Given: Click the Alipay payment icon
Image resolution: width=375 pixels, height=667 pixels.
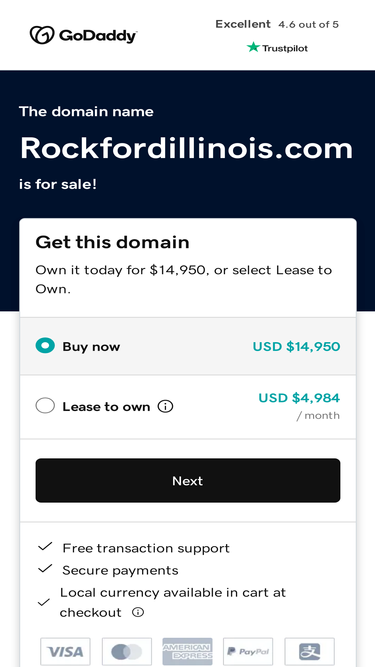Looking at the screenshot, I should 310,651.
